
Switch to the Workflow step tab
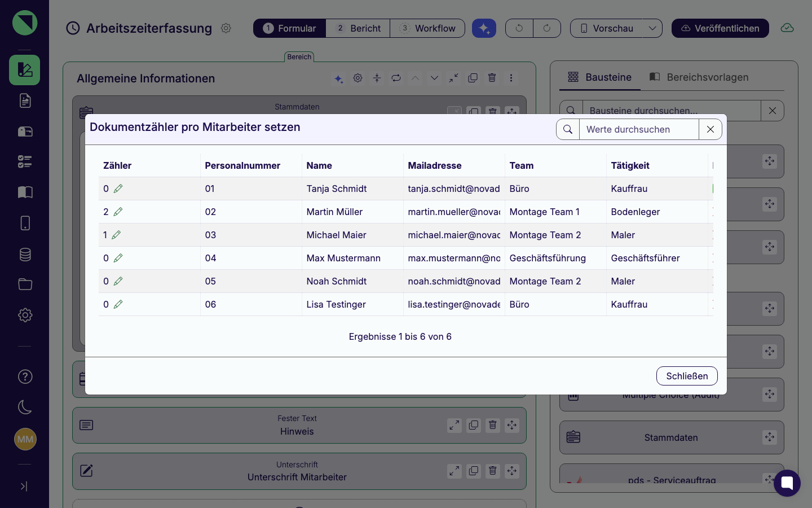pos(427,28)
